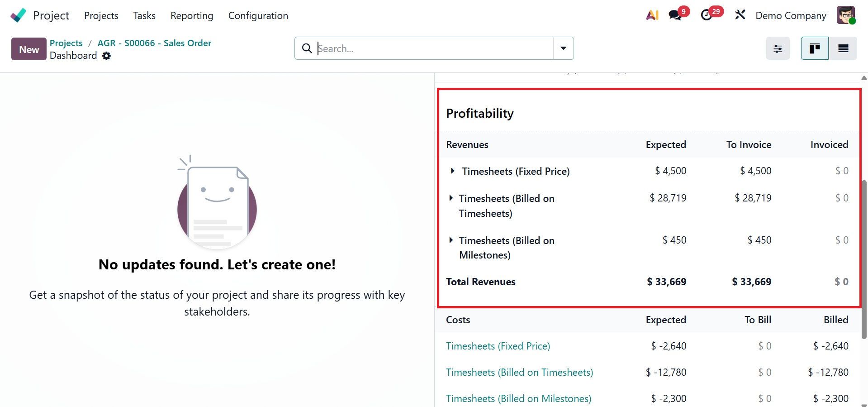
Task: Toggle the filter panel adjustments button
Action: tap(778, 48)
